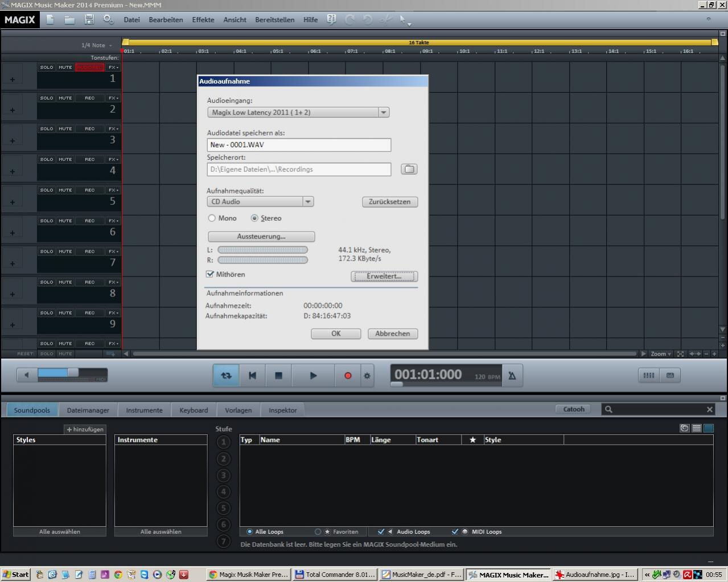Confirm the recording dialog with OK
Screen dimensions: 728x582
[336, 333]
